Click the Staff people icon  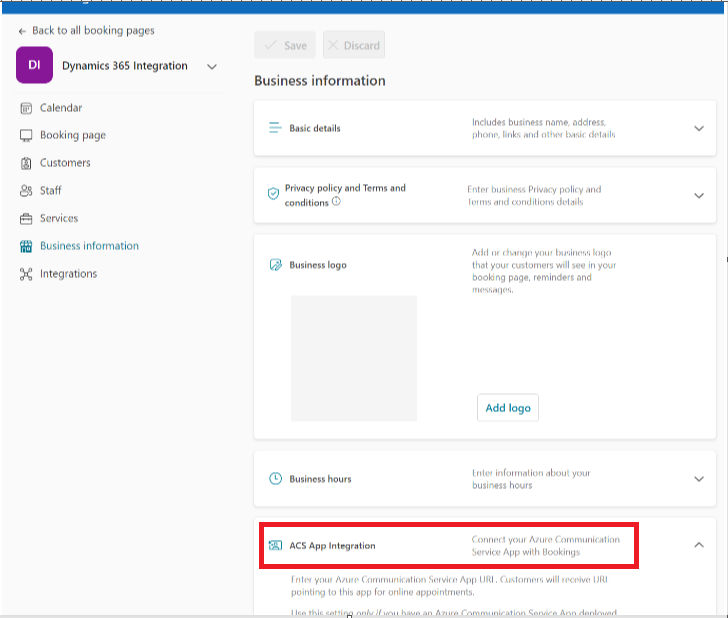26,191
